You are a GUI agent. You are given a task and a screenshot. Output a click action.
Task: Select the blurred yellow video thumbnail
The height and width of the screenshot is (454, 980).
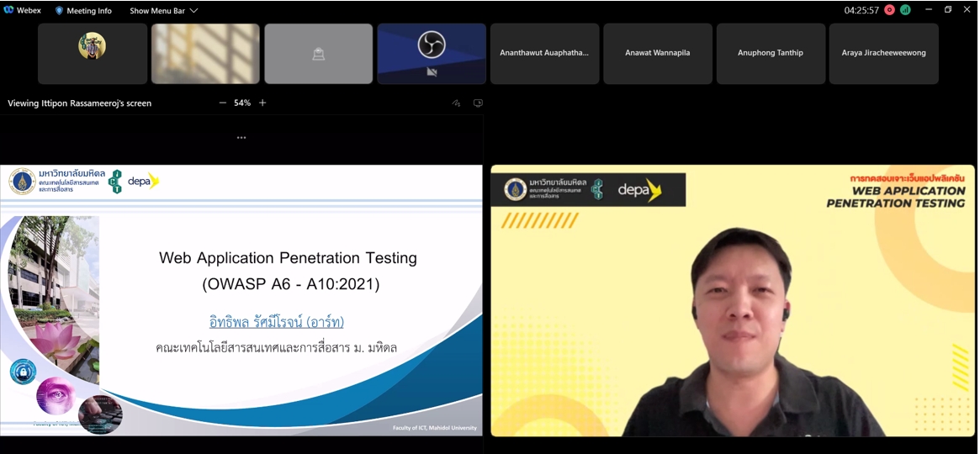tap(205, 53)
